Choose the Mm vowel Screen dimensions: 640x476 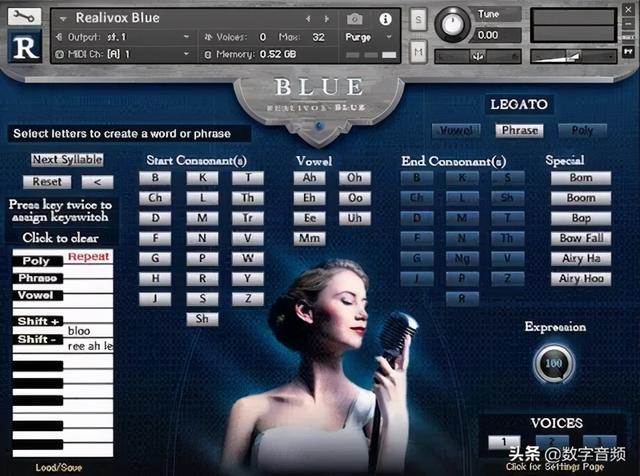click(309, 238)
